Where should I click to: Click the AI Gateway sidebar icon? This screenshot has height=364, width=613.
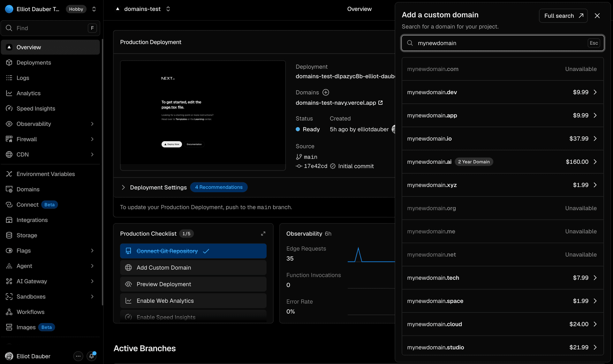pos(9,281)
